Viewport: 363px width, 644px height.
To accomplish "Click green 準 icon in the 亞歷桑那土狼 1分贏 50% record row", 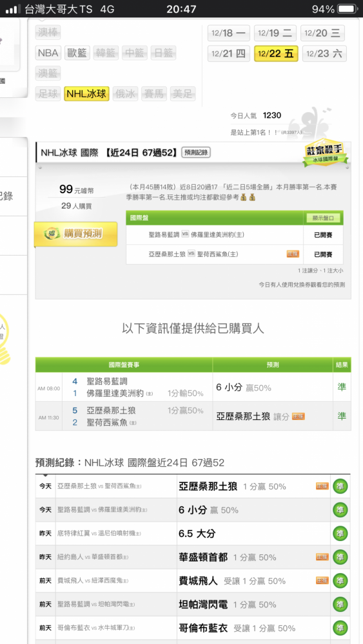I will coord(340,486).
